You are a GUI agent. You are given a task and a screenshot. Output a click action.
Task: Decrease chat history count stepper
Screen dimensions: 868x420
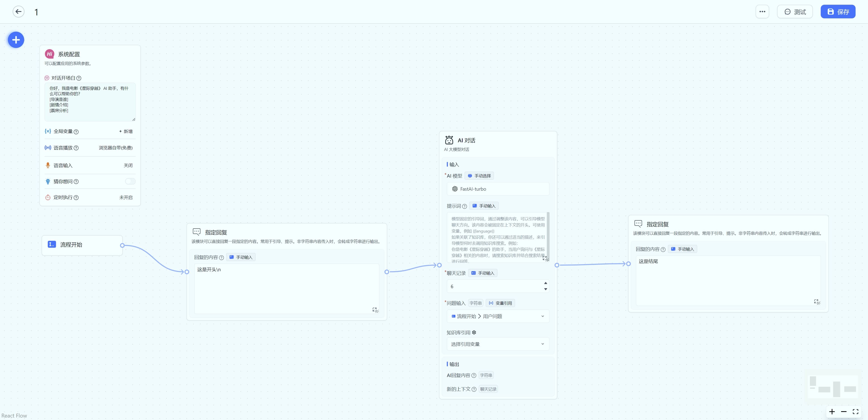[x=546, y=289]
